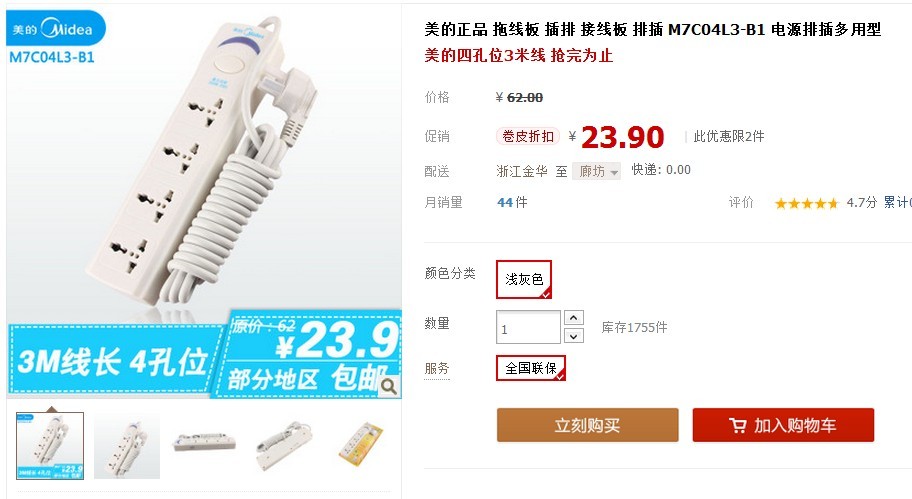Image resolution: width=912 pixels, height=499 pixels.
Task: Open the 廊坊 destination dropdown
Action: click(x=596, y=171)
